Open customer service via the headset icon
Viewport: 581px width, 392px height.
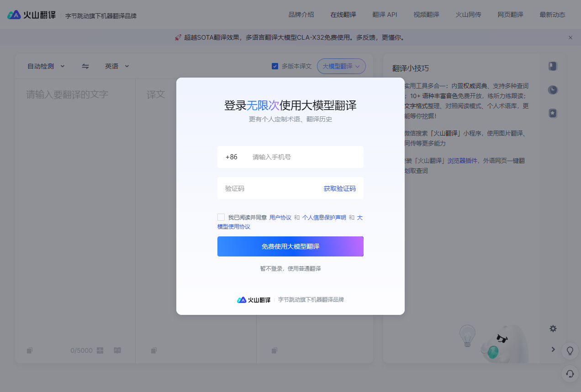570,374
